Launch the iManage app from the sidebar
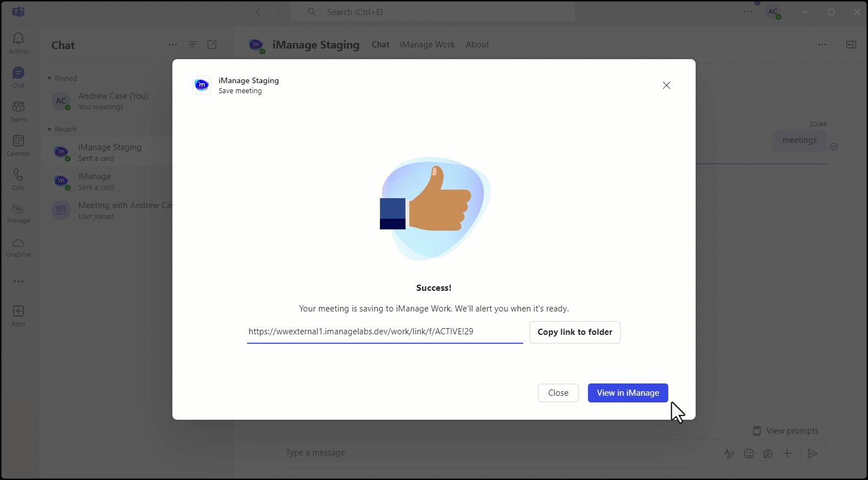868x480 pixels. pos(18,212)
